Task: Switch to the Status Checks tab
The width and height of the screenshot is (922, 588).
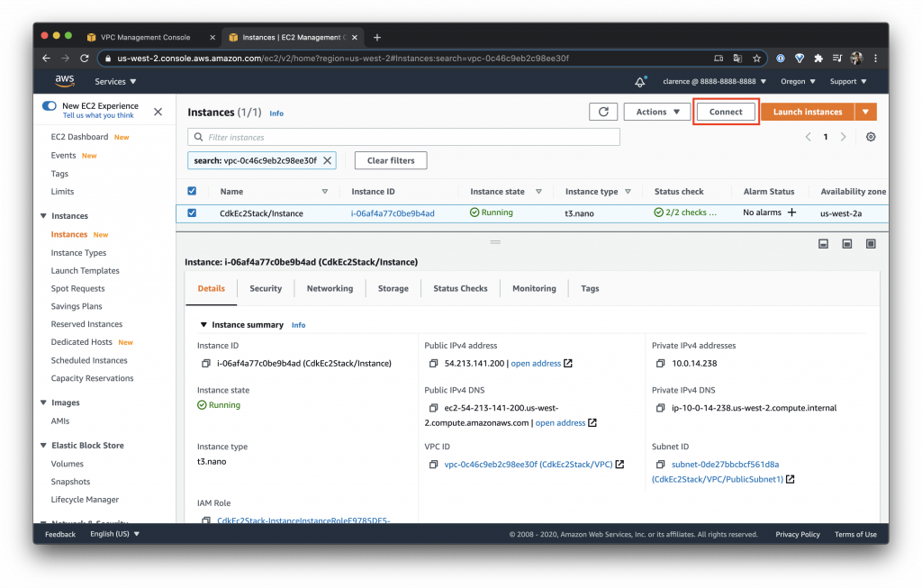Action: coord(460,288)
